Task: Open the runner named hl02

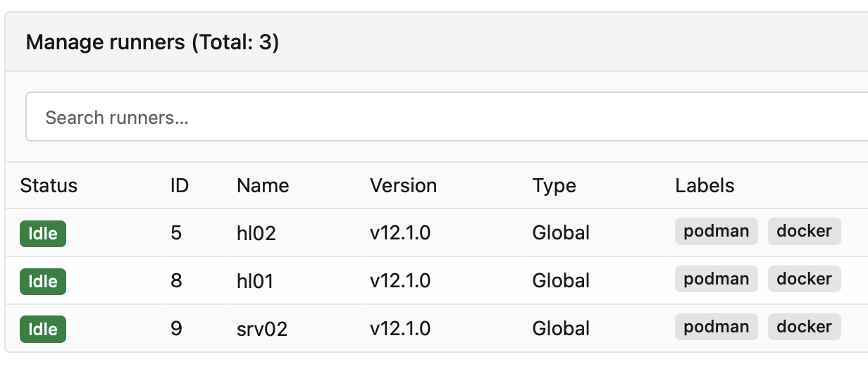Action: click(256, 233)
